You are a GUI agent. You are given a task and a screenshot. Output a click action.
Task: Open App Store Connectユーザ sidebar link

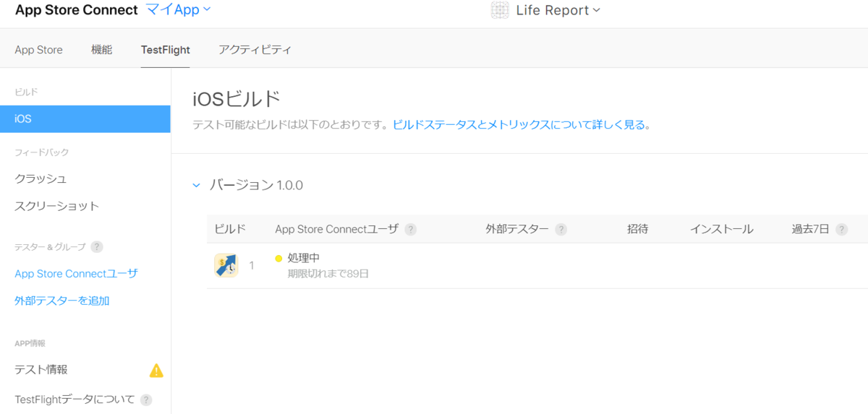[76, 274]
